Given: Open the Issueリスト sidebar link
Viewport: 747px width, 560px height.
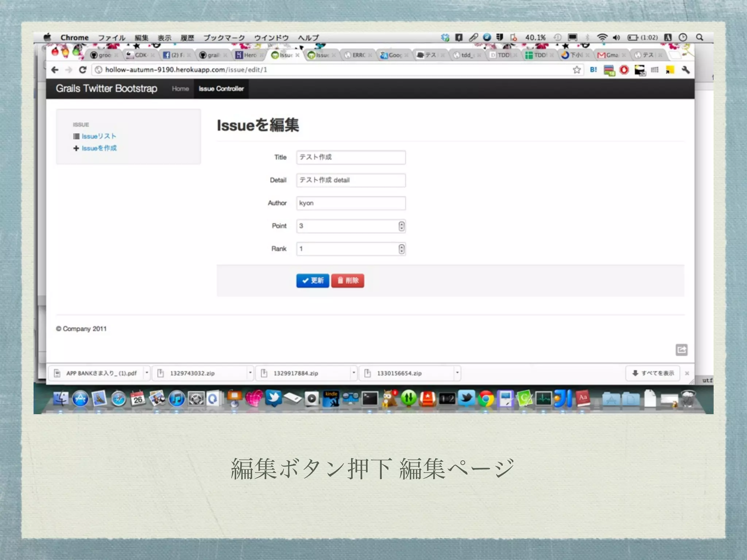Looking at the screenshot, I should click(x=98, y=136).
